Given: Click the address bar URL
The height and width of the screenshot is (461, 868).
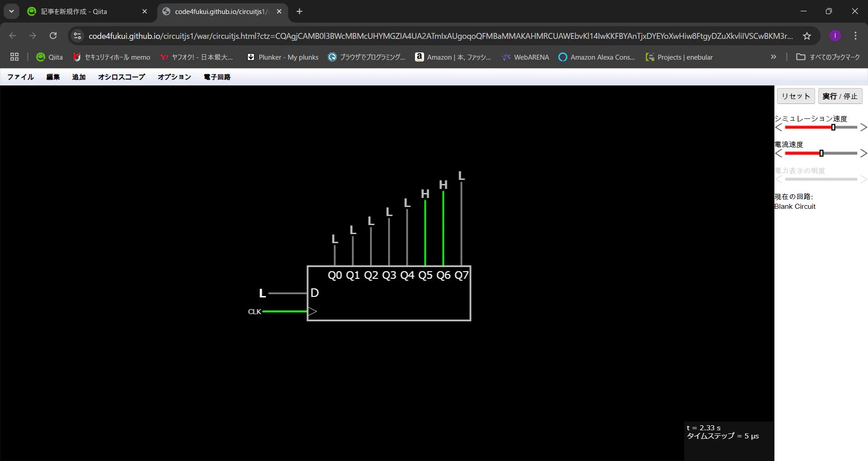Looking at the screenshot, I should click(440, 36).
